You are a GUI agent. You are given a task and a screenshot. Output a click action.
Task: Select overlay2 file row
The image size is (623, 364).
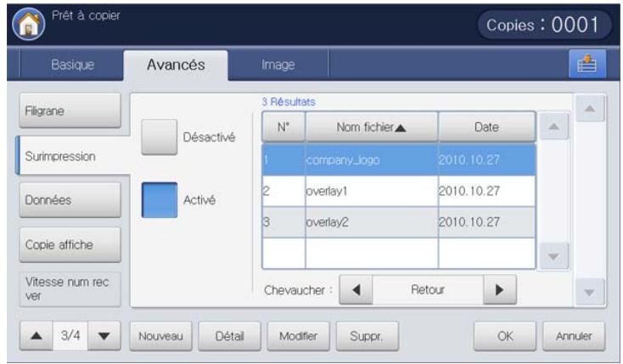pyautogui.click(x=399, y=222)
